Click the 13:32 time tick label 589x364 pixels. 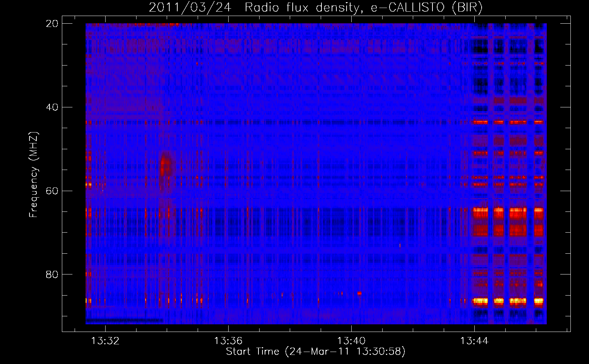105,341
